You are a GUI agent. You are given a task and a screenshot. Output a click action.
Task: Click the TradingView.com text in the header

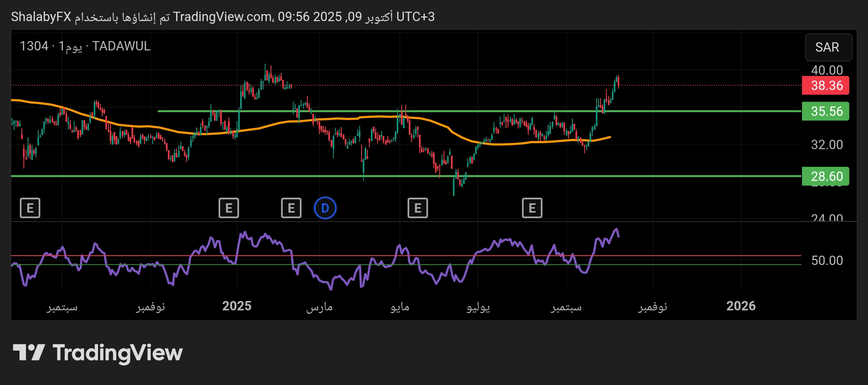tap(223, 17)
